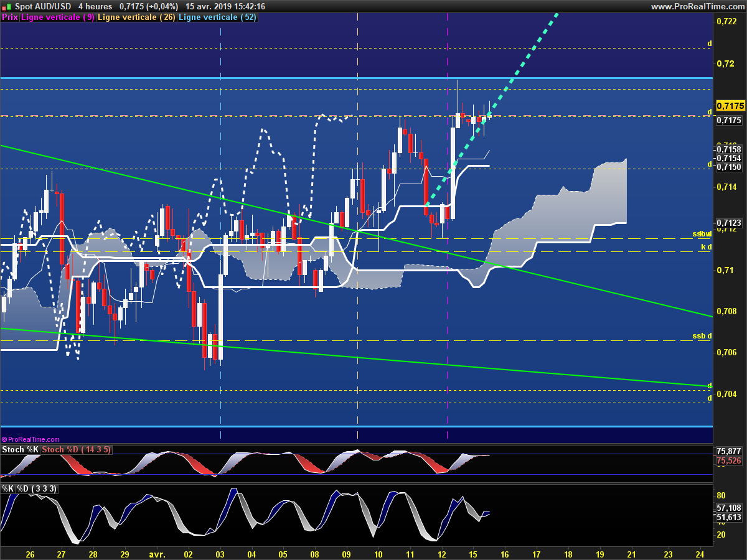Click the yellow-highlighted current price tag 0,7175

730,106
